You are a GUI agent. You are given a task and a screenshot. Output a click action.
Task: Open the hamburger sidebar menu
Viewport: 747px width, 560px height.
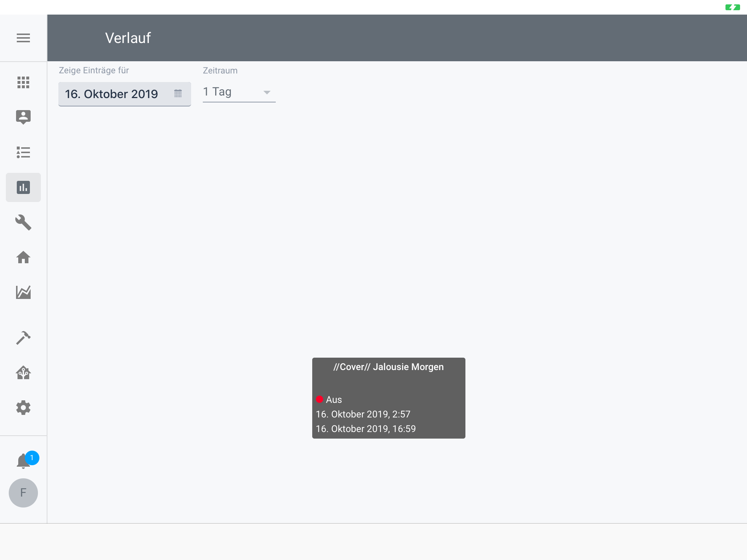coord(23,38)
